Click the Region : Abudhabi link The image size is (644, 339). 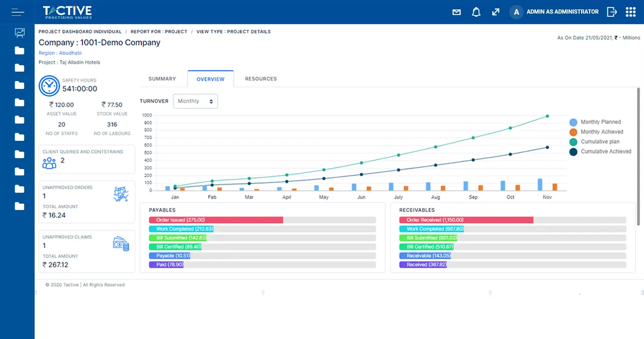point(61,53)
